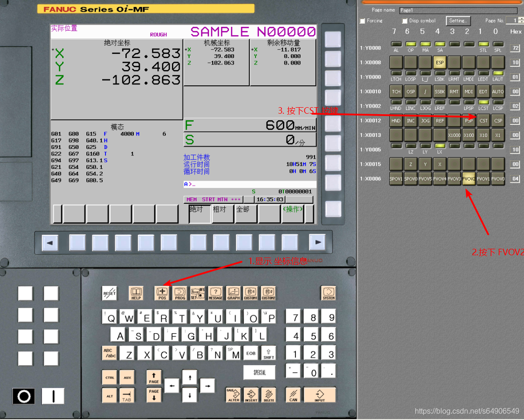This screenshot has width=524, height=420.
Task: Click the CUSTOM1 function key
Action: (x=250, y=293)
